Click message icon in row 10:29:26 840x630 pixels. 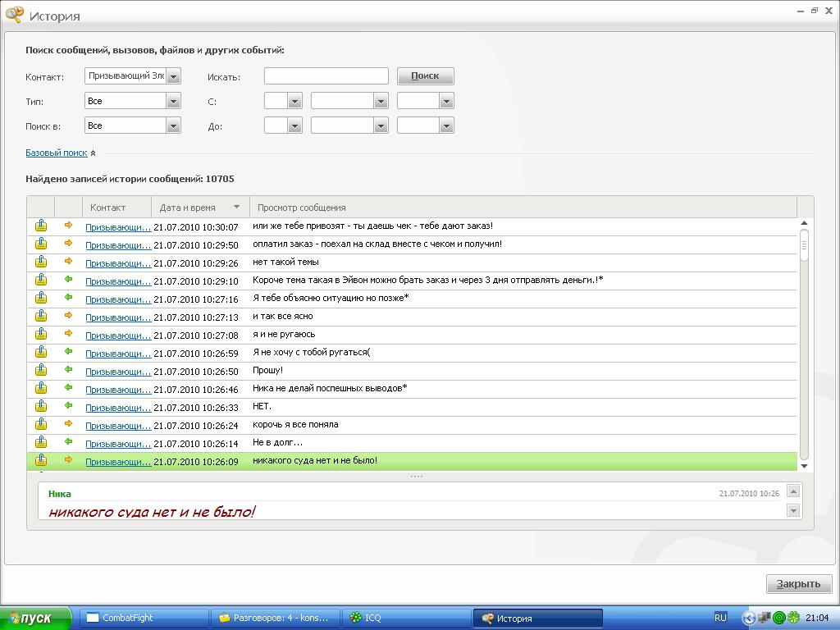[41, 262]
